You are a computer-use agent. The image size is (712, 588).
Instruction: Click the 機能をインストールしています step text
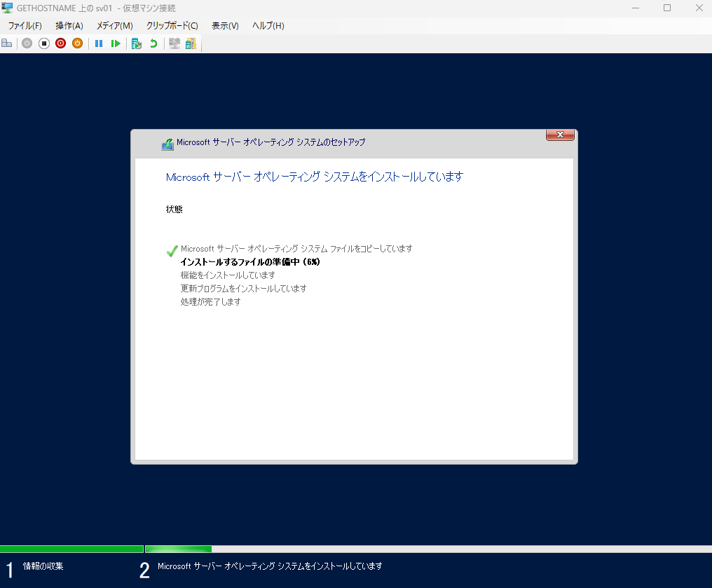pyautogui.click(x=228, y=275)
